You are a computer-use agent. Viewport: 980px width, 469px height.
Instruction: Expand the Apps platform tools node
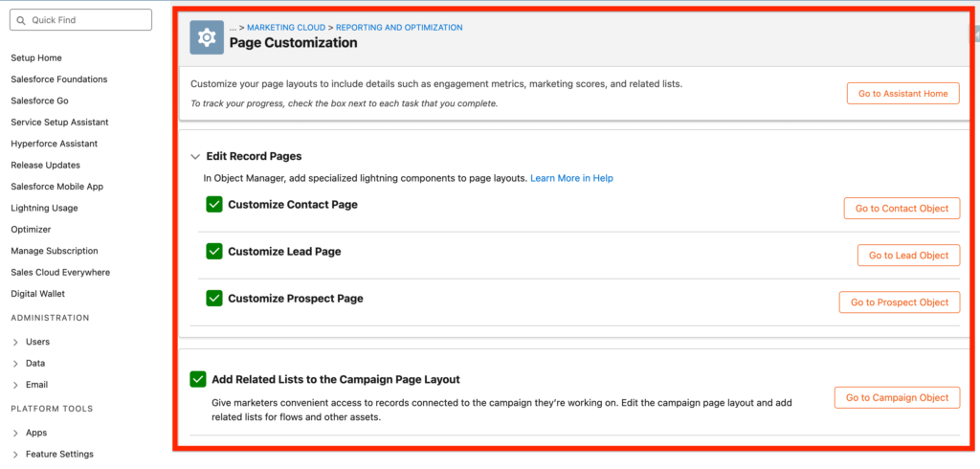click(x=16, y=433)
